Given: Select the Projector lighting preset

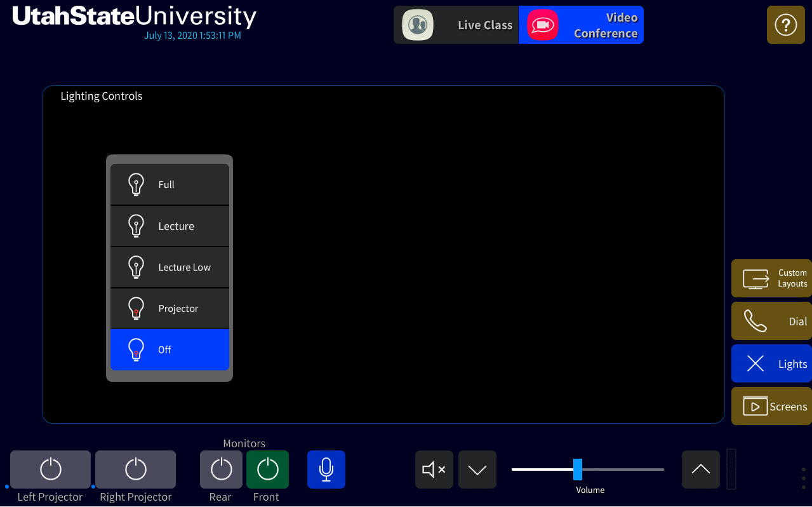Looking at the screenshot, I should tap(170, 309).
